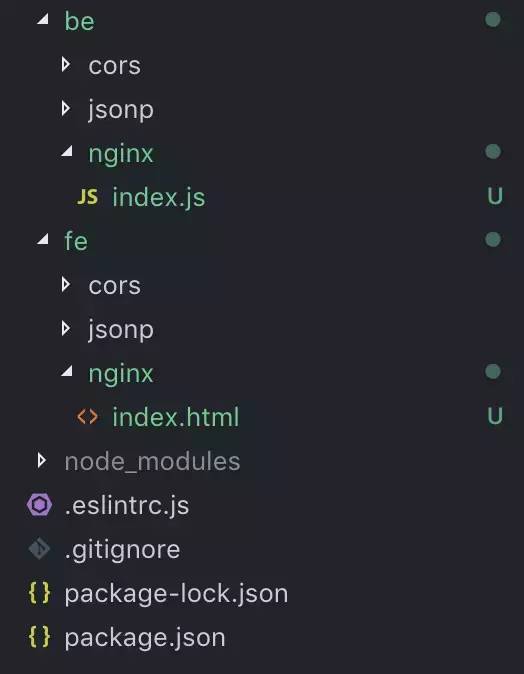Collapse the nginx folder under fe
Viewport: 524px width, 674px height.
67,371
